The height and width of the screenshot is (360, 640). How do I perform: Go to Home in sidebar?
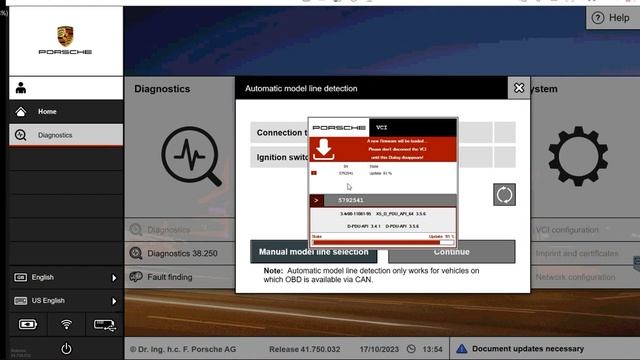tap(66, 111)
